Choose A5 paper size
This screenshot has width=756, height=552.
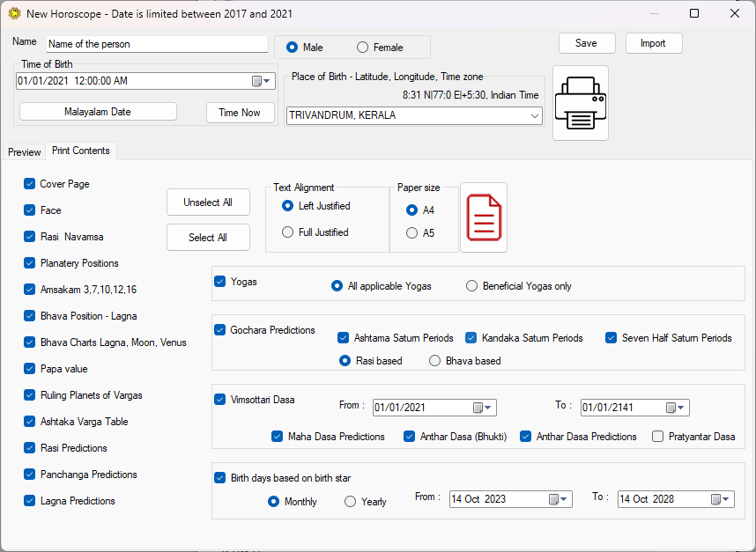[x=411, y=233]
